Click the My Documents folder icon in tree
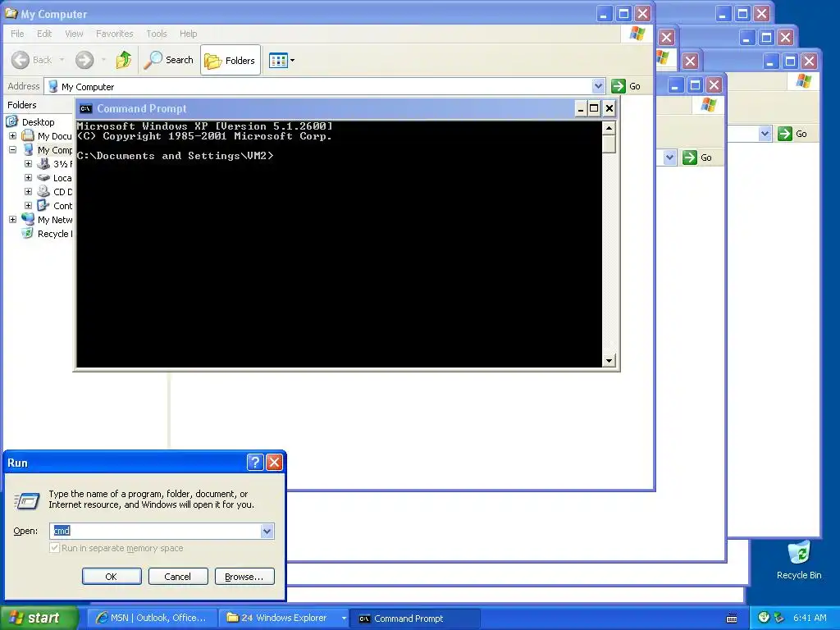The image size is (840, 630). point(28,136)
